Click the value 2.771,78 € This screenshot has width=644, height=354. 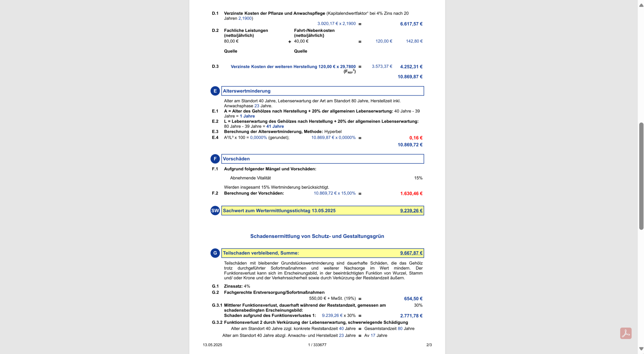click(x=411, y=316)
